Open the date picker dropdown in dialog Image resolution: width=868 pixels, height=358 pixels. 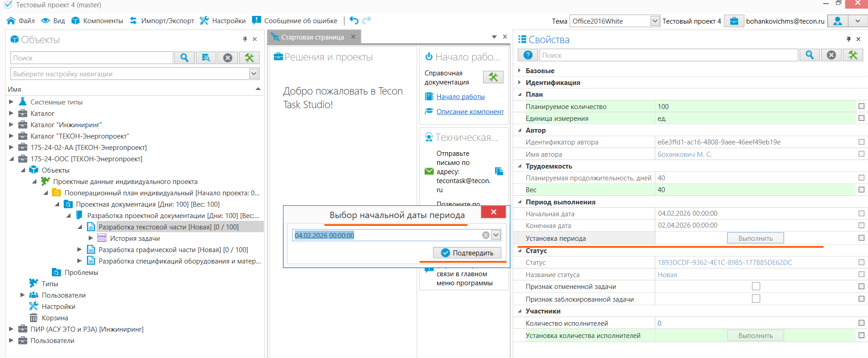point(496,235)
